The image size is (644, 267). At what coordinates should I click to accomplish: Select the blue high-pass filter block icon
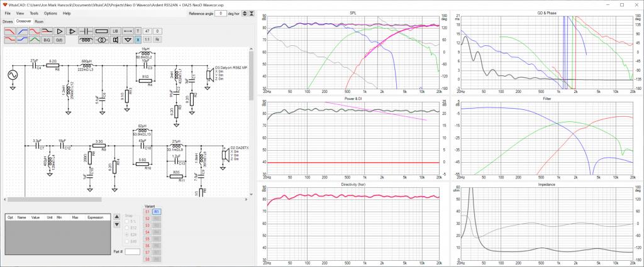[x=22, y=31]
